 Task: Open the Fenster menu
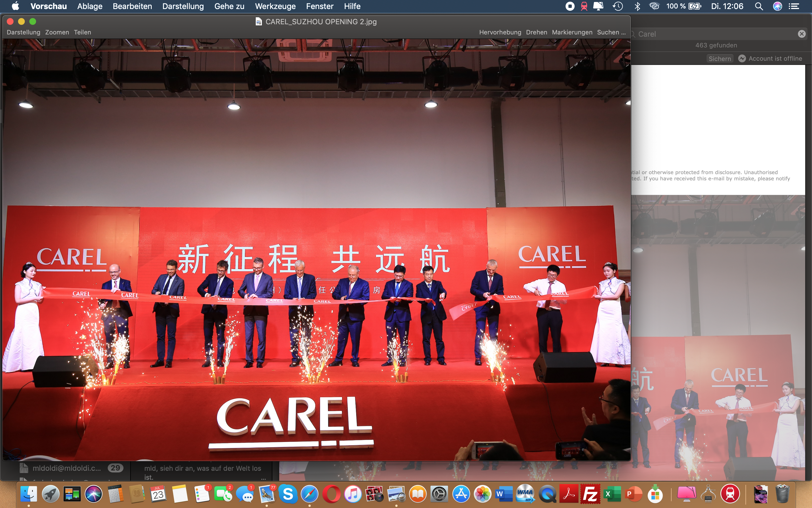coord(319,6)
